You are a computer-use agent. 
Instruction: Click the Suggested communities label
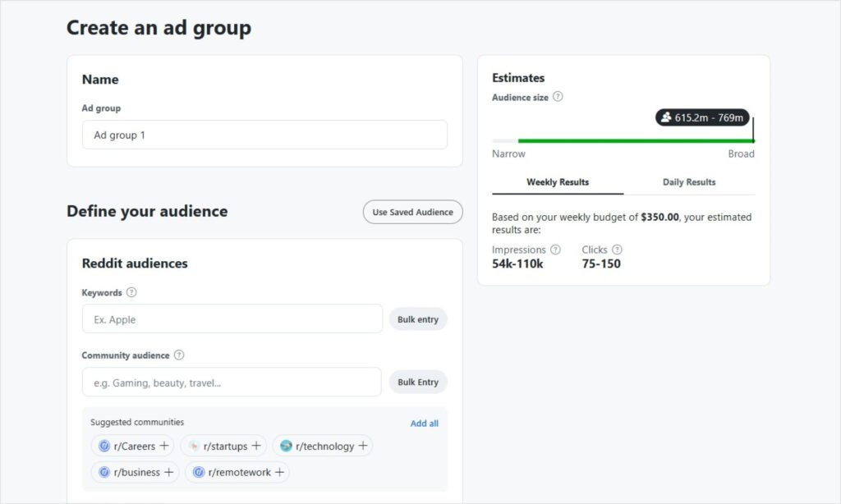tap(137, 423)
